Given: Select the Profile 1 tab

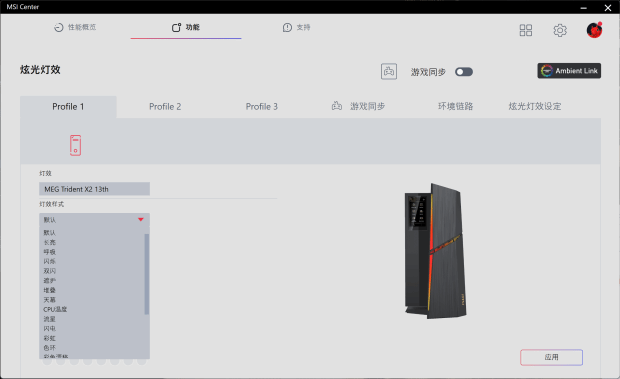Looking at the screenshot, I should tap(68, 107).
